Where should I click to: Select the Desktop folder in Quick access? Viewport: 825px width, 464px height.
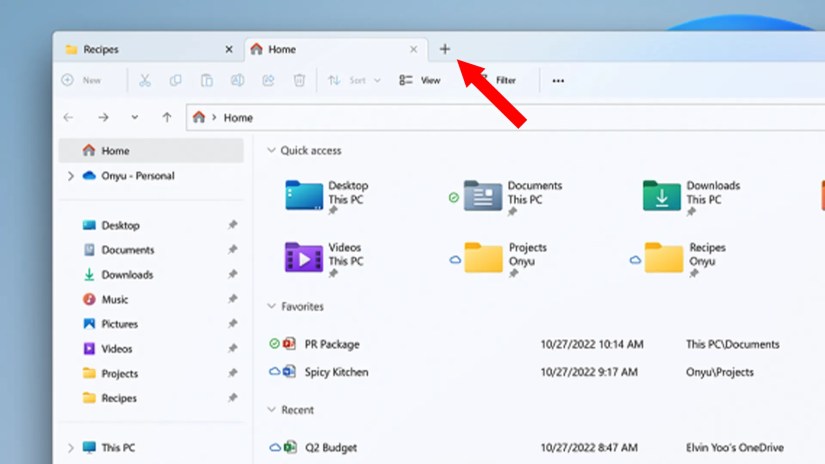tap(326, 197)
